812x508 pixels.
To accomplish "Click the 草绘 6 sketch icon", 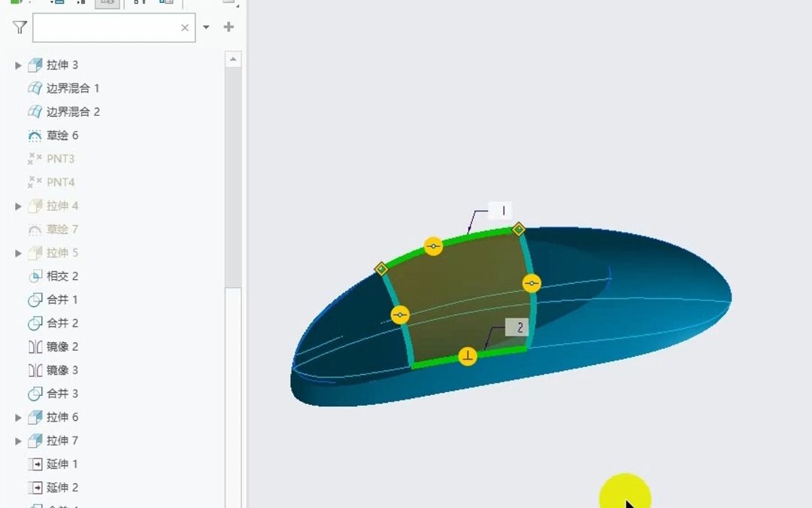I will pyautogui.click(x=35, y=135).
